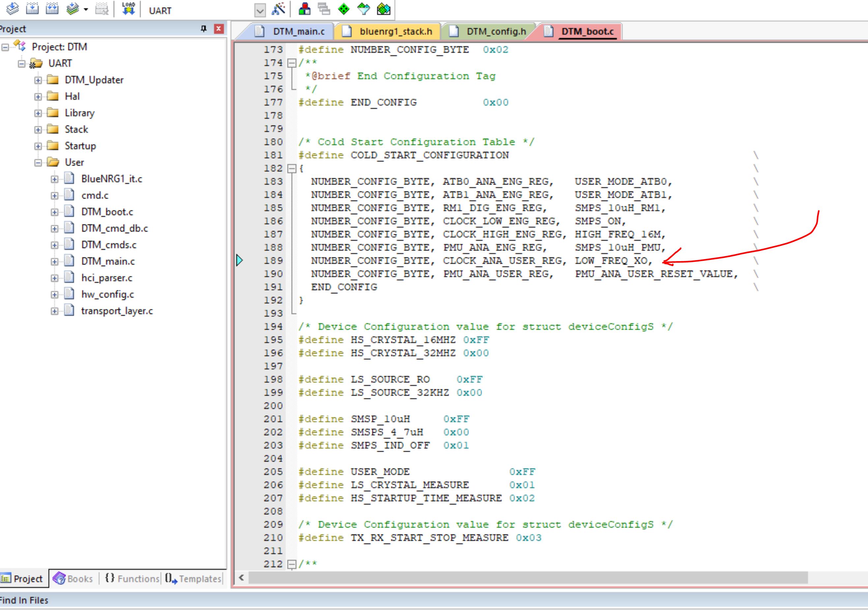Image resolution: width=868 pixels, height=610 pixels.
Task: Select hw_config.c in project tree
Action: [107, 294]
